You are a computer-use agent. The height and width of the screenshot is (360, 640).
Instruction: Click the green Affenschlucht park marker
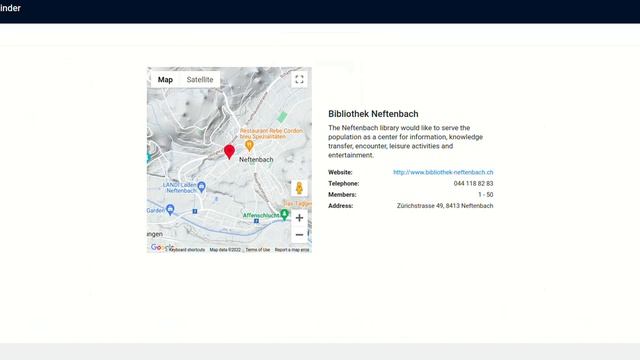(284, 214)
